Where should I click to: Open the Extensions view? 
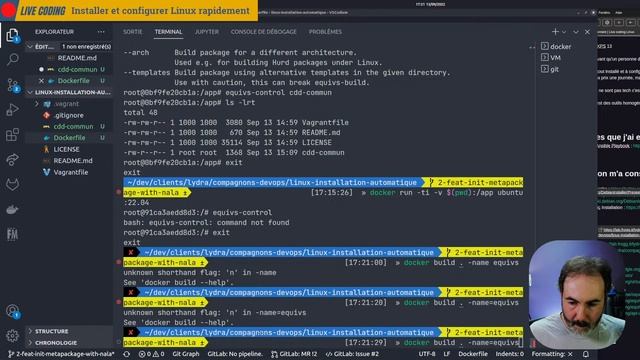click(12, 134)
